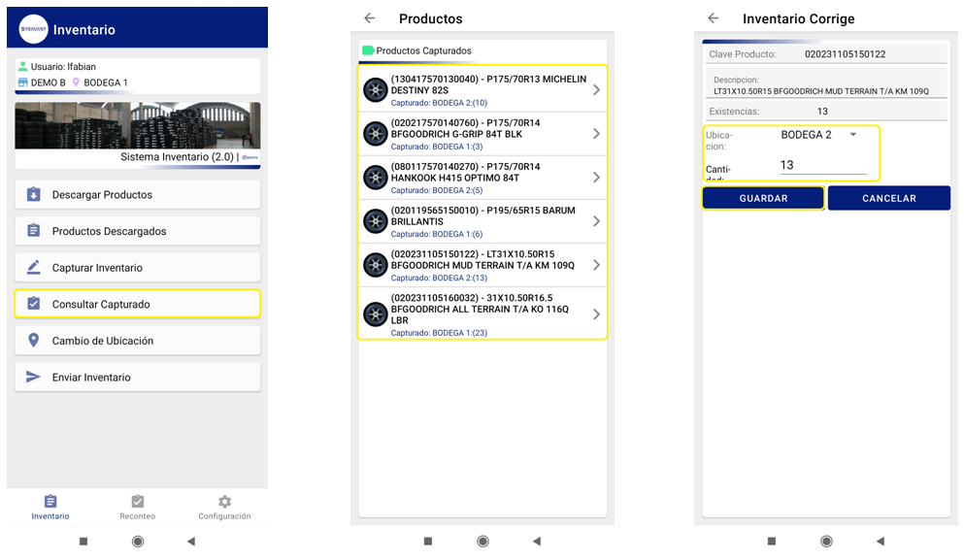Click the 'Capturado: BODEGA 1:(3)' text
This screenshot has height=560, width=964.
click(x=437, y=147)
